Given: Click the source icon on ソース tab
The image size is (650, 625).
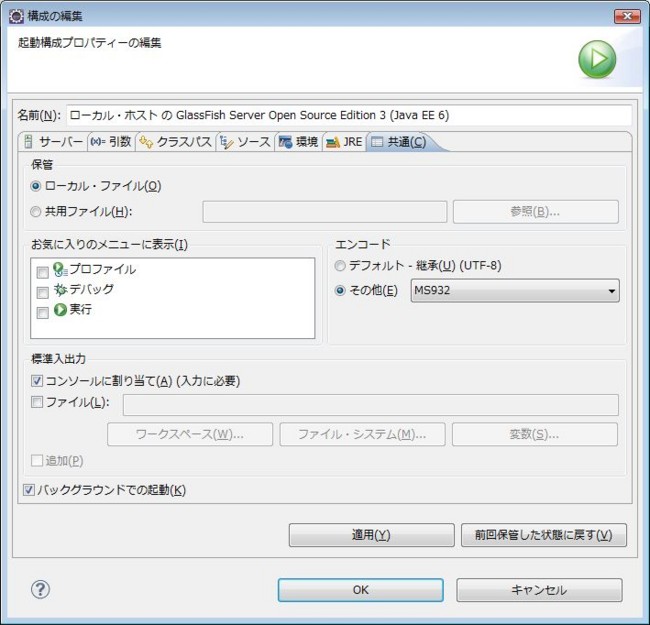Looking at the screenshot, I should 226,143.
